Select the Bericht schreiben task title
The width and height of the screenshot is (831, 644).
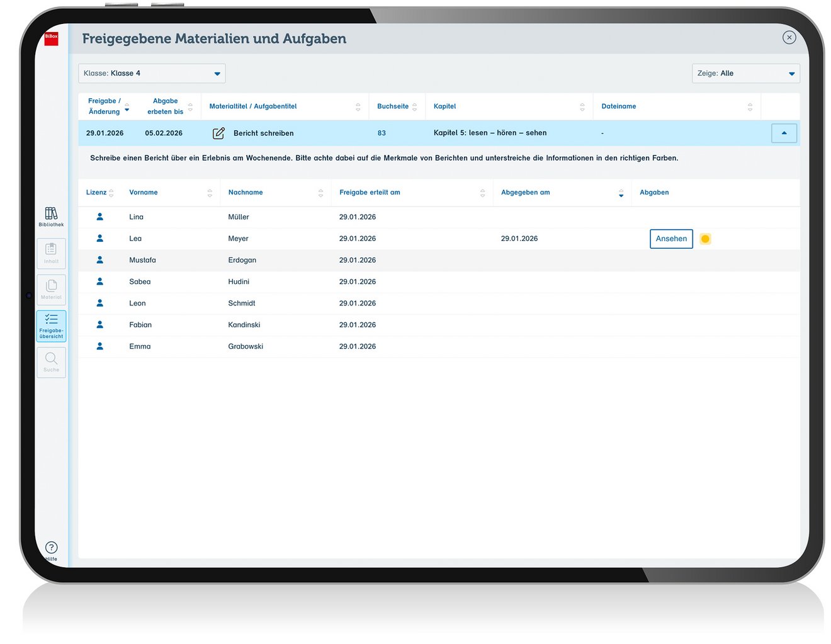point(263,133)
